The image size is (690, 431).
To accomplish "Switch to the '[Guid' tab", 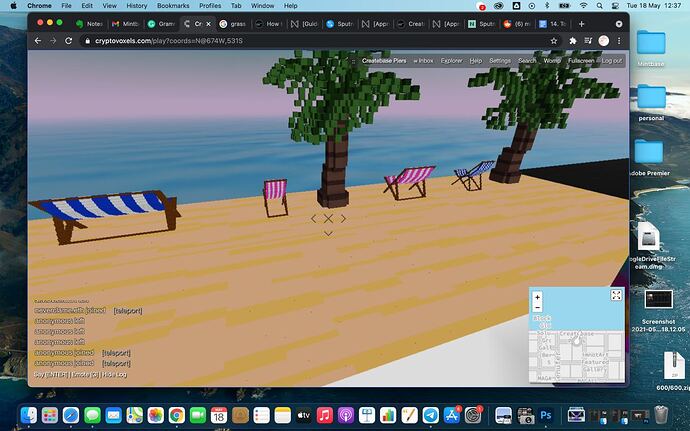I will coord(304,24).
